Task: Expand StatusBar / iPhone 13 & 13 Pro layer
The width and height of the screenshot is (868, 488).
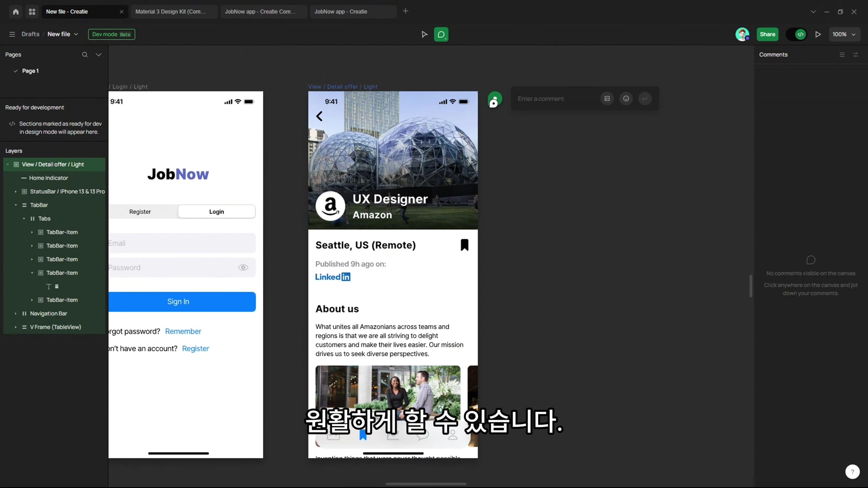Action: [15, 192]
